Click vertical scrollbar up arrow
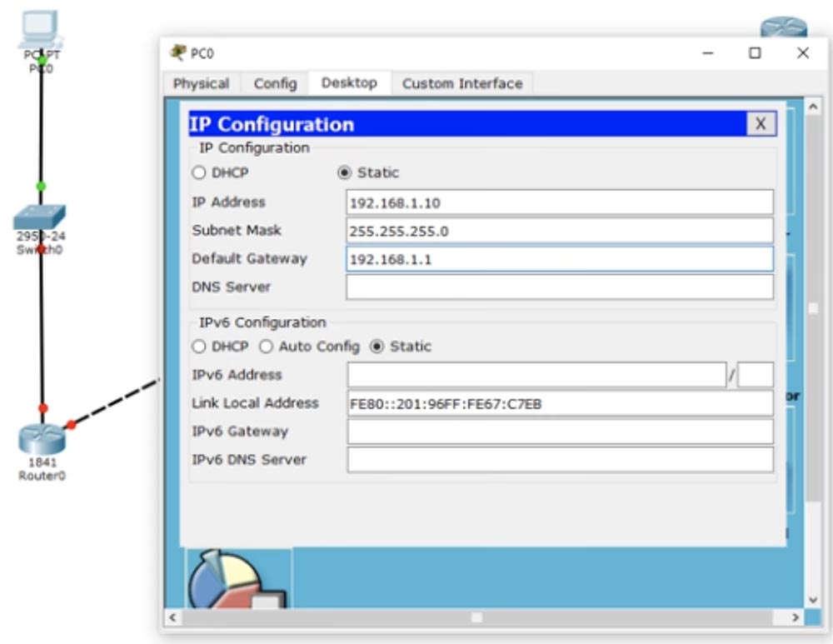This screenshot has height=644, width=833. tap(813, 107)
